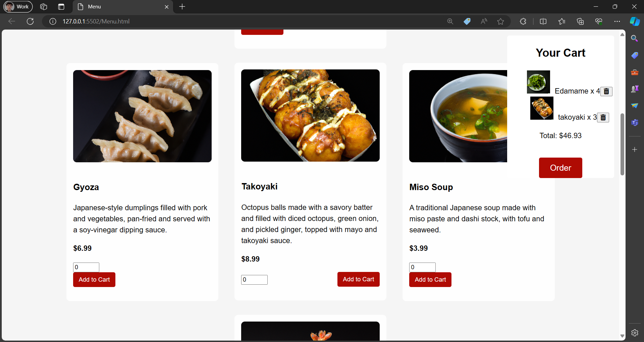Focus Gyoza quantity field
The width and height of the screenshot is (644, 342).
coord(86,267)
